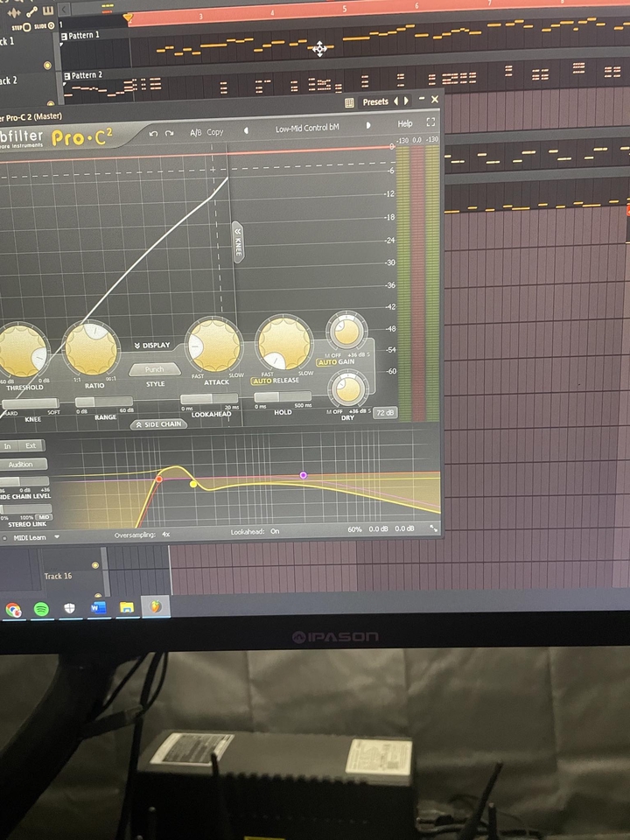Click the orange playhead marker on timeline
This screenshot has height=840, width=630.
coord(128,18)
